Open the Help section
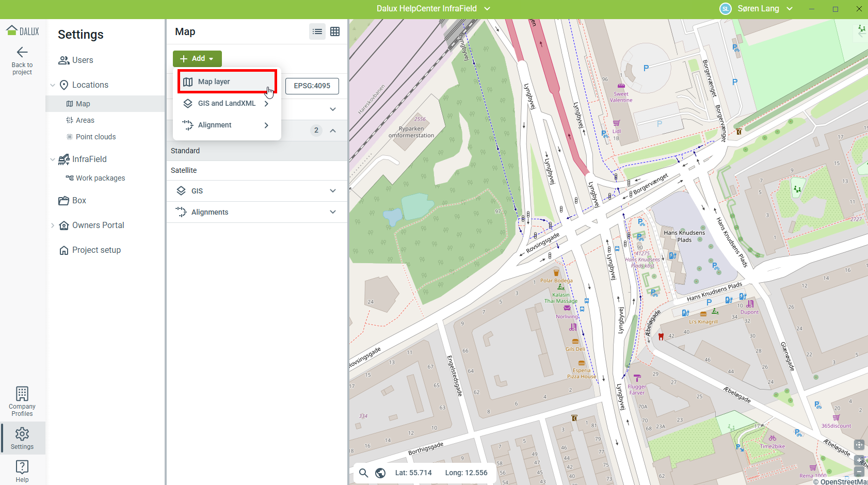868x485 pixels. pos(22,471)
